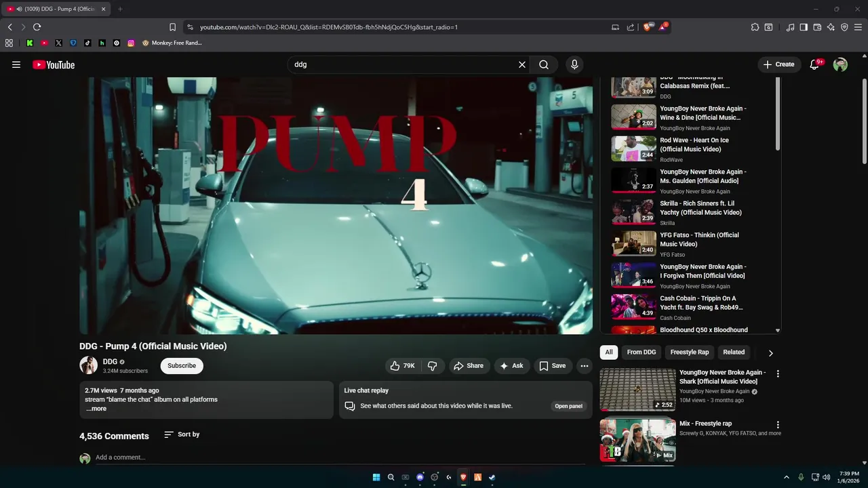Dislike the video with thumbs down
Screen dimensions: 868x488
[433, 365]
